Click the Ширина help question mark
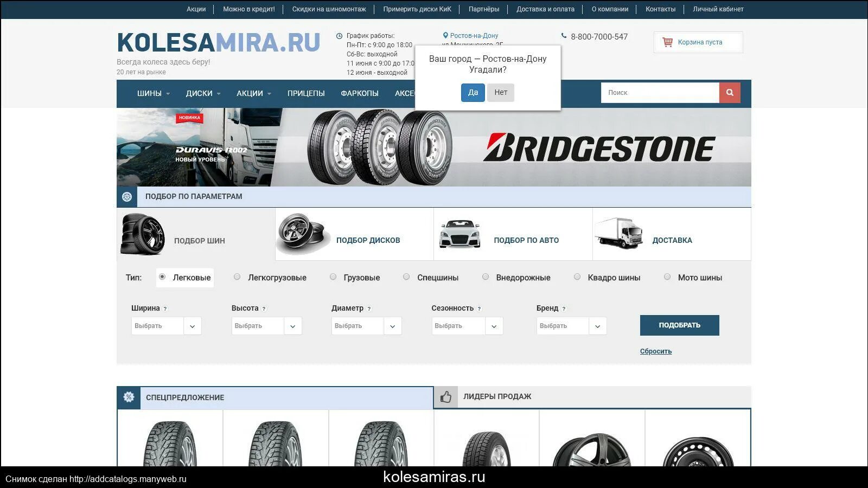The width and height of the screenshot is (868, 488). [165, 309]
